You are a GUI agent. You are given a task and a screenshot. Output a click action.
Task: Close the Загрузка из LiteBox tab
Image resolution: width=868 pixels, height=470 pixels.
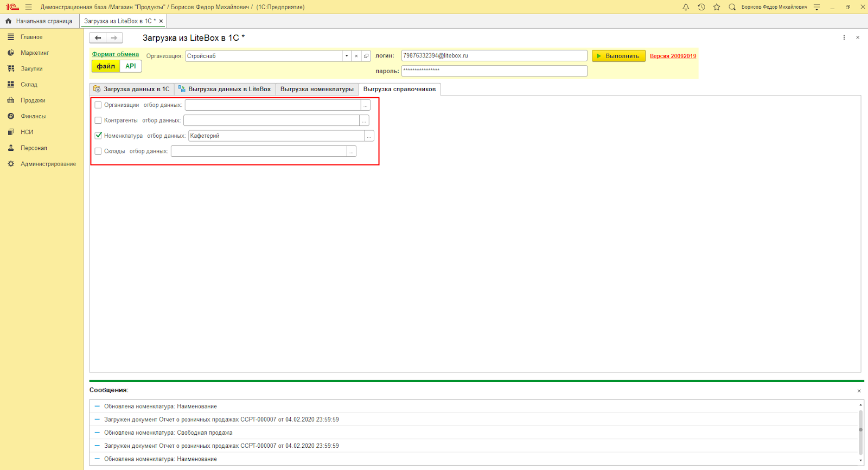(x=161, y=21)
